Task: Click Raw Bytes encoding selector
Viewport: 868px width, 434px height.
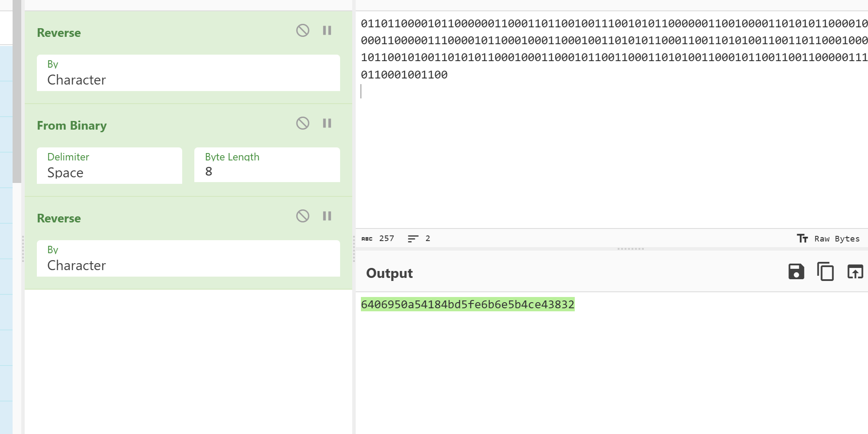Action: (x=828, y=238)
